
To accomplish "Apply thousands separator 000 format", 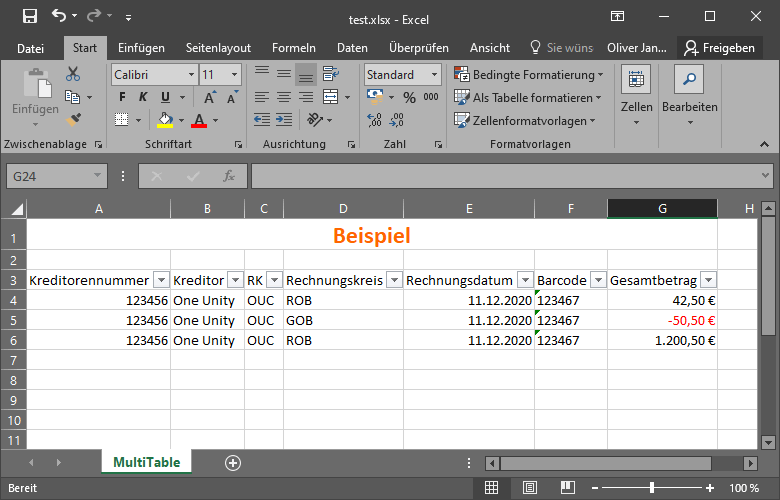I will click(431, 97).
